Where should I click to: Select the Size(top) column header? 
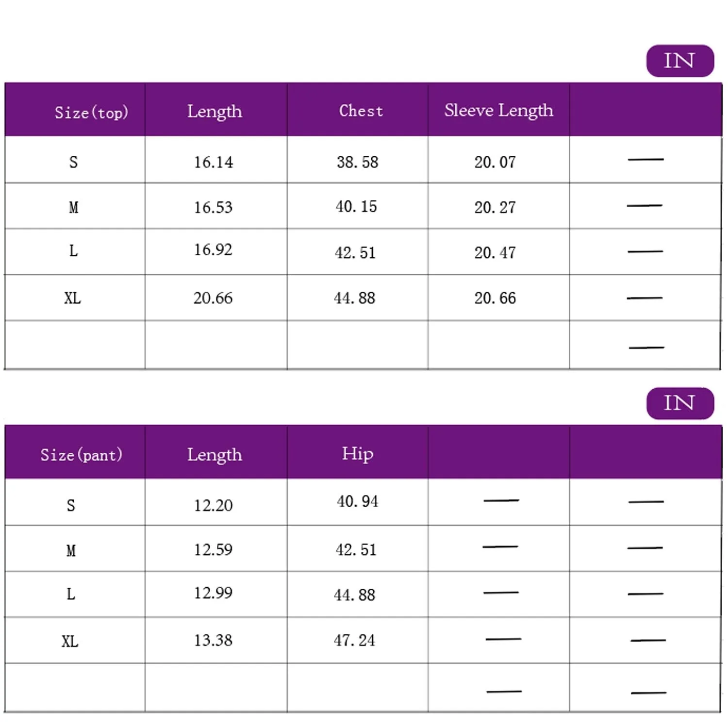(x=91, y=112)
